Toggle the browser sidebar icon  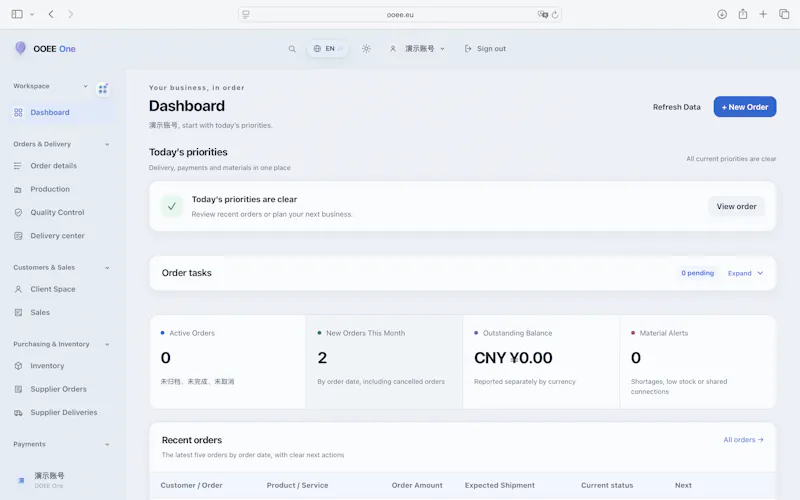coord(17,14)
